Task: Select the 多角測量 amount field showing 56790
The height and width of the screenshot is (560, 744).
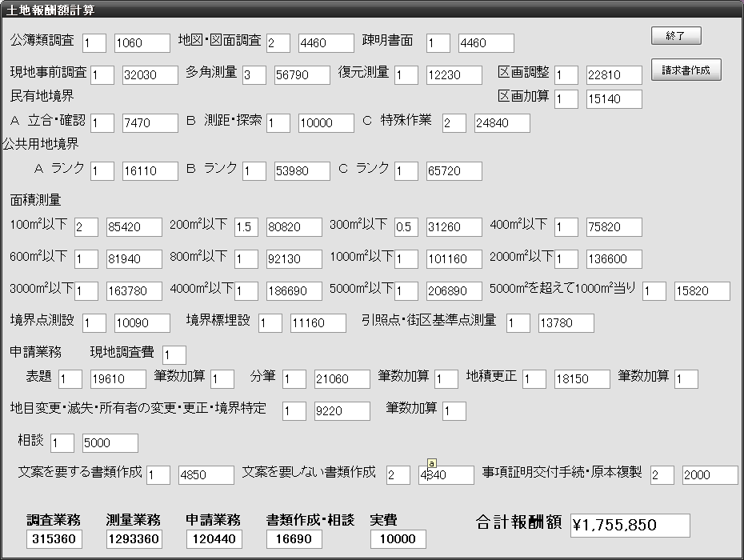Action: [x=302, y=75]
